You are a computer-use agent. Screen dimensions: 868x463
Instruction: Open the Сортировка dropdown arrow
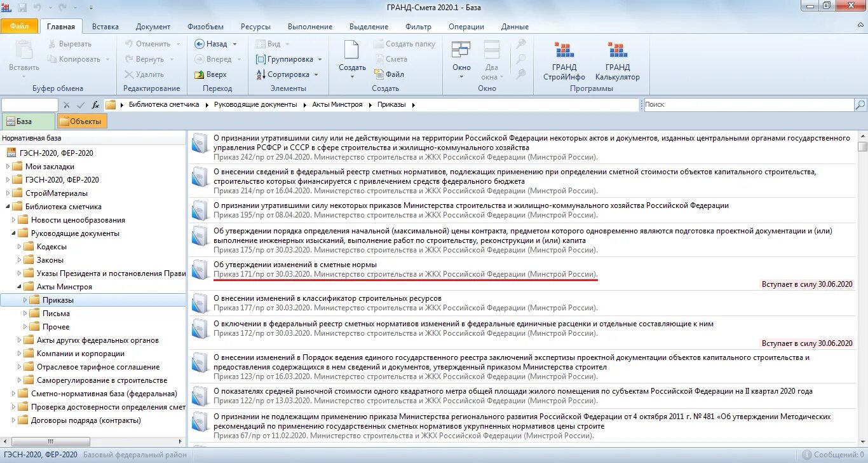(316, 74)
